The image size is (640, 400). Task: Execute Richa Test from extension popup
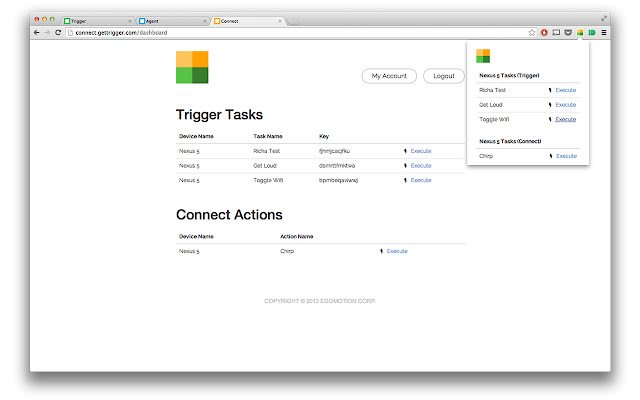tap(566, 90)
